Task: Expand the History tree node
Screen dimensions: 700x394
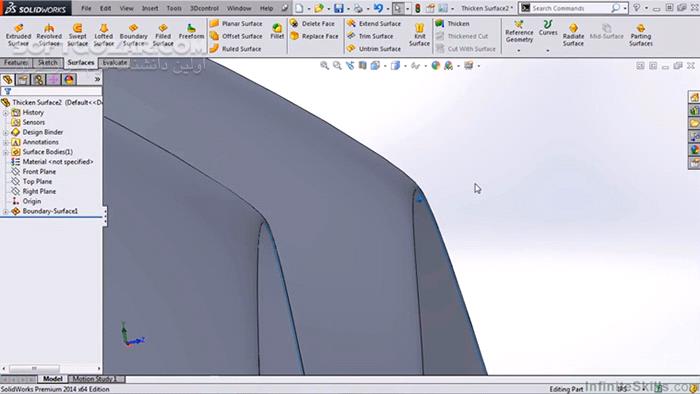Action: coord(6,112)
